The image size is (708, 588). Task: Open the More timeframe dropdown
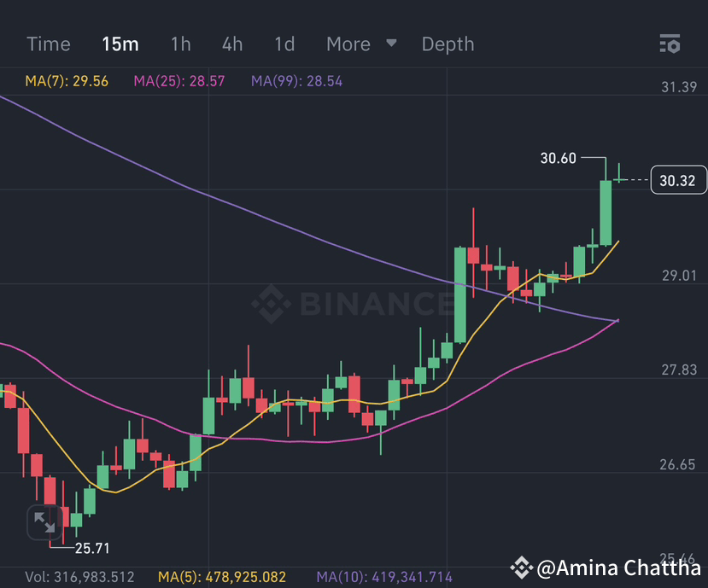coord(348,44)
